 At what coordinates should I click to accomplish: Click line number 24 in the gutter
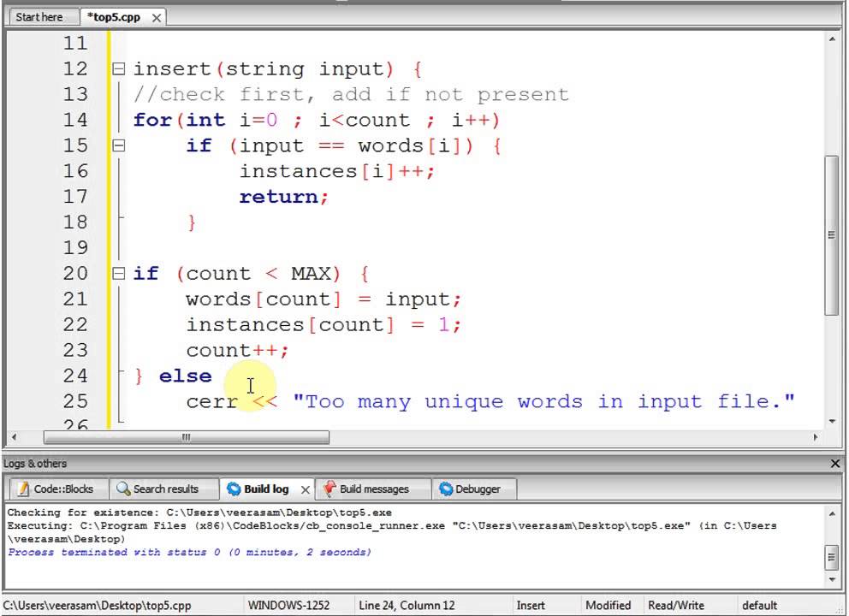75,376
